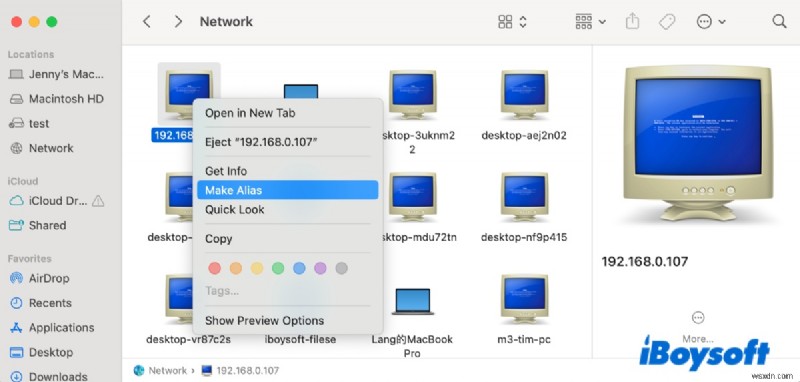The height and width of the screenshot is (382, 800).
Task: Open iCloud Drive in sidebar
Action: pyautogui.click(x=49, y=201)
